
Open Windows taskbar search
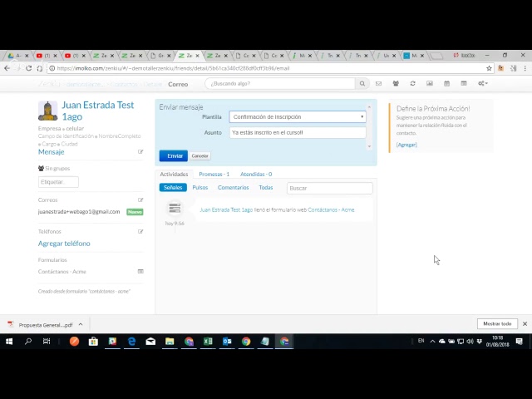pos(28,342)
